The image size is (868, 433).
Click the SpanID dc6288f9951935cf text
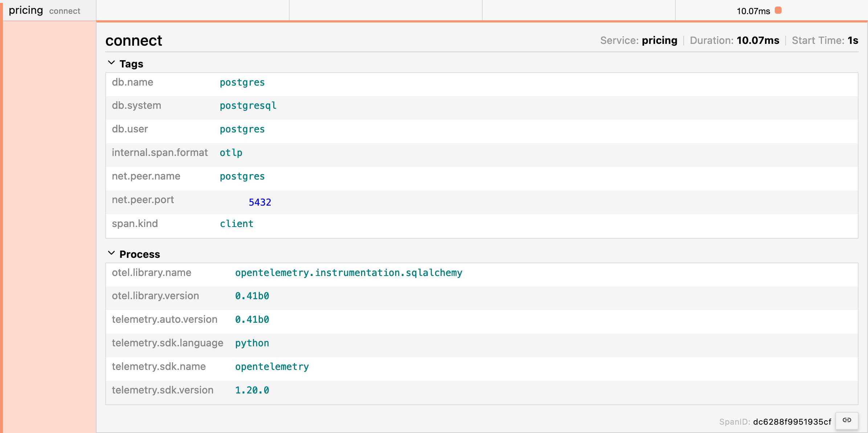(792, 422)
